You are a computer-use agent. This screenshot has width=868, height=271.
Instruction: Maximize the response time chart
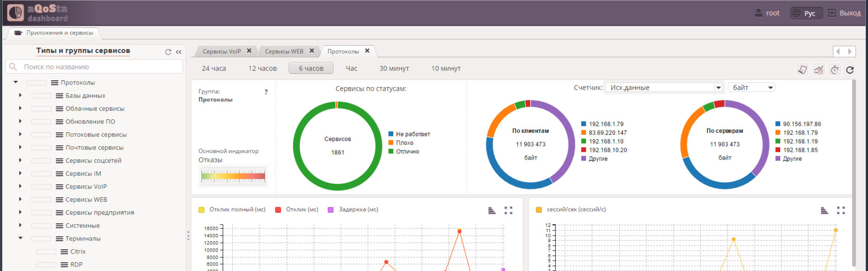pyautogui.click(x=509, y=210)
